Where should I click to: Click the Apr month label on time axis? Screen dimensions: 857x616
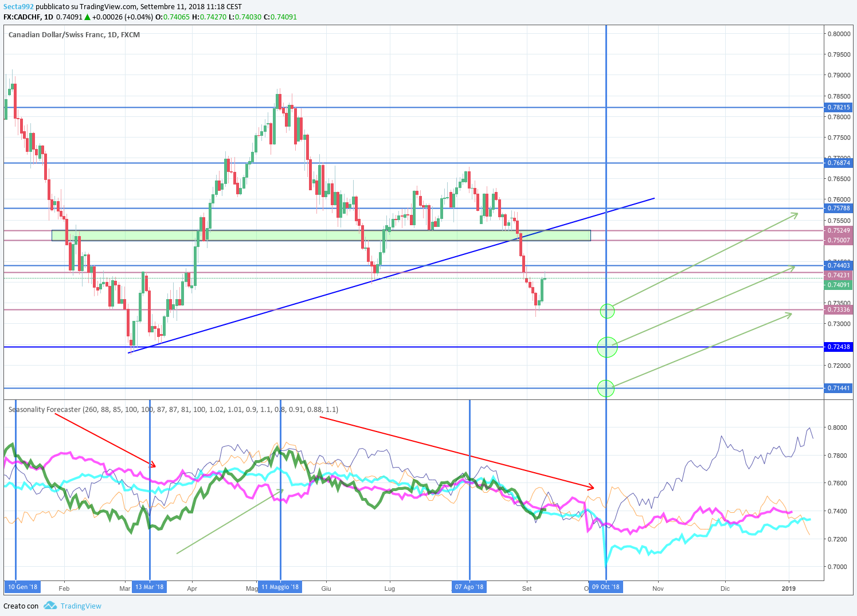coord(192,588)
